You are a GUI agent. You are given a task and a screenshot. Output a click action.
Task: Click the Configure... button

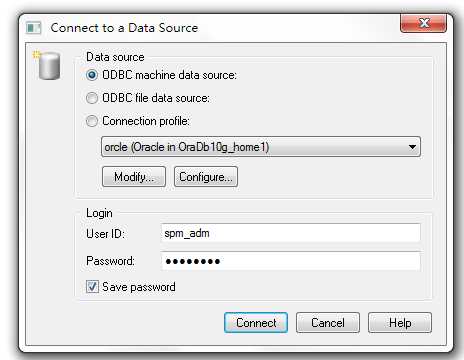(x=206, y=177)
